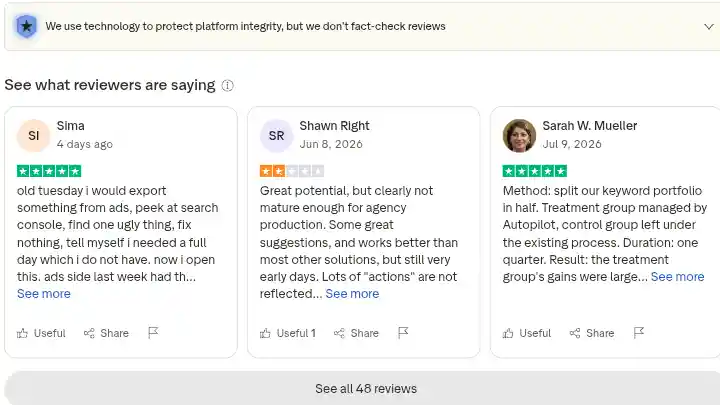Expand Shawn Right's review with See more
Screen dimensions: 720x405
(352, 294)
